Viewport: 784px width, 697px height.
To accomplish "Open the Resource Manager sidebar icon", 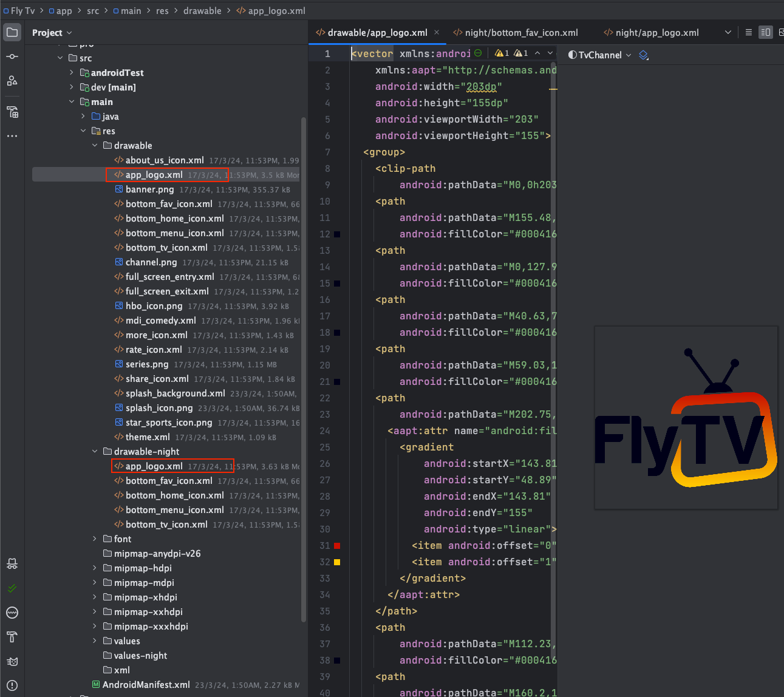I will pyautogui.click(x=12, y=81).
